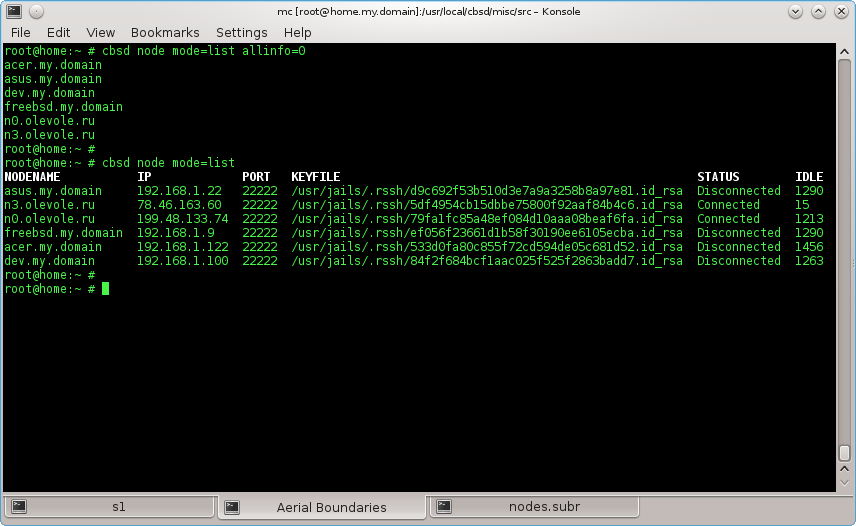
Task: Maximize the Konsole window
Action: pyautogui.click(x=818, y=11)
